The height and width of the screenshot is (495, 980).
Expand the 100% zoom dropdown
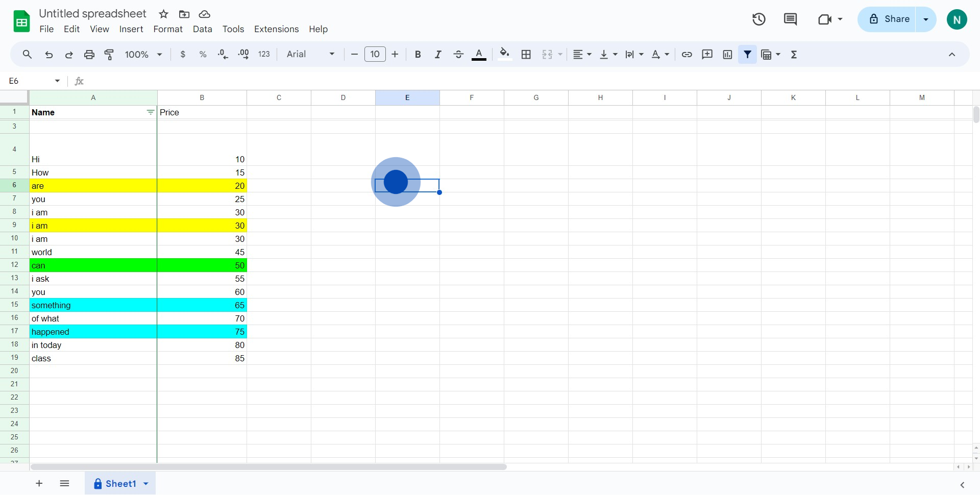pos(143,55)
